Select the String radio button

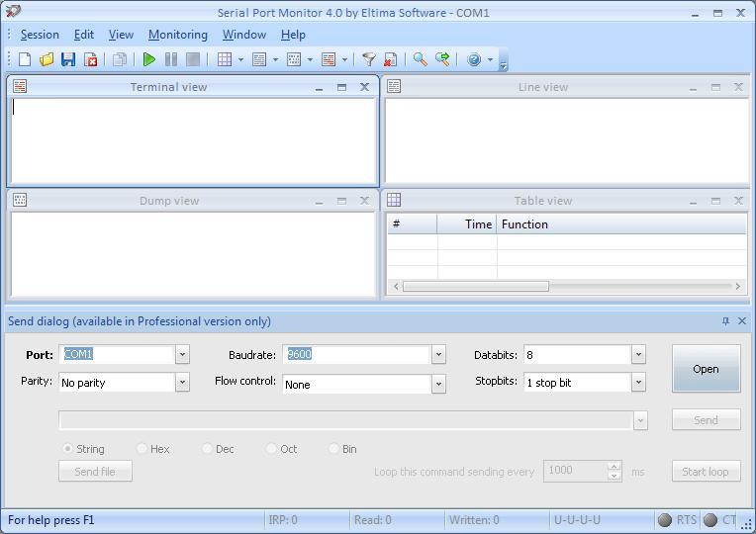pos(67,449)
